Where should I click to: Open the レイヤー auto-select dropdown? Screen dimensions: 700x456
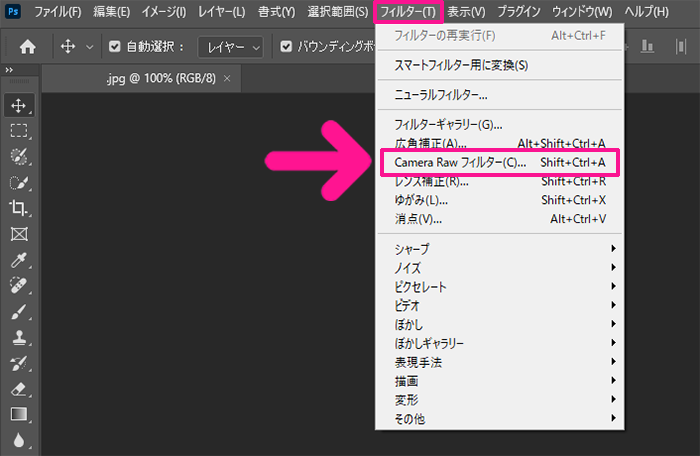tap(231, 47)
